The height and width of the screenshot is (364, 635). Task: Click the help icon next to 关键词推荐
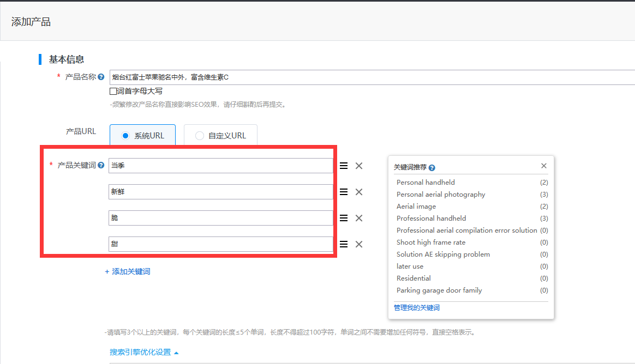pos(432,168)
